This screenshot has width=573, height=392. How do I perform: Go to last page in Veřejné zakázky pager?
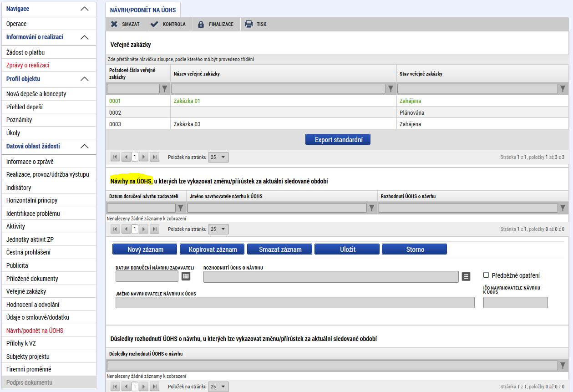(155, 157)
